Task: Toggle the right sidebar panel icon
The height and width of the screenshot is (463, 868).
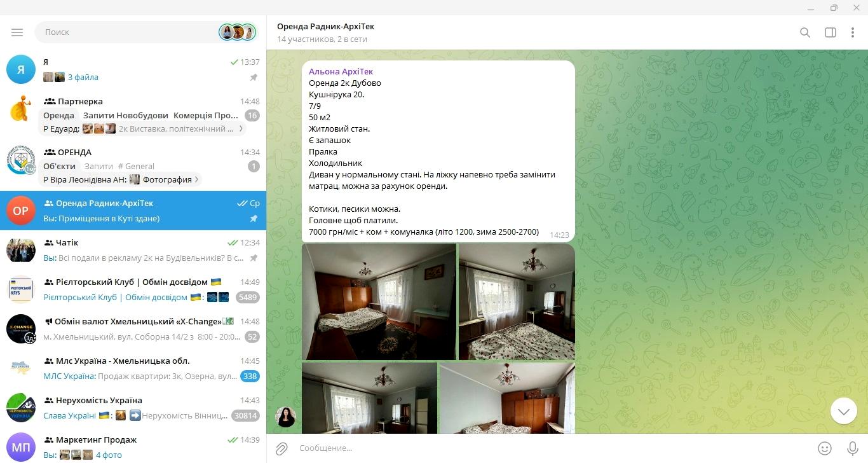Action: [x=830, y=32]
